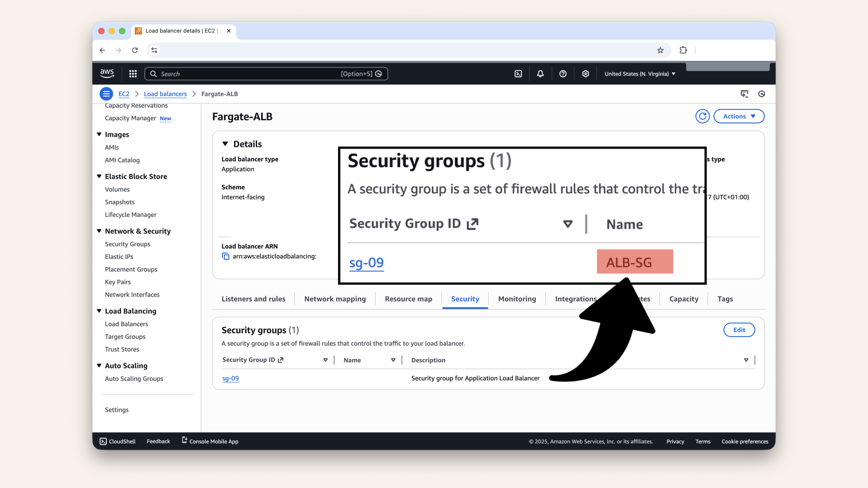Collapse the Network & Security sidebar section
The height and width of the screenshot is (488, 868).
(x=99, y=231)
